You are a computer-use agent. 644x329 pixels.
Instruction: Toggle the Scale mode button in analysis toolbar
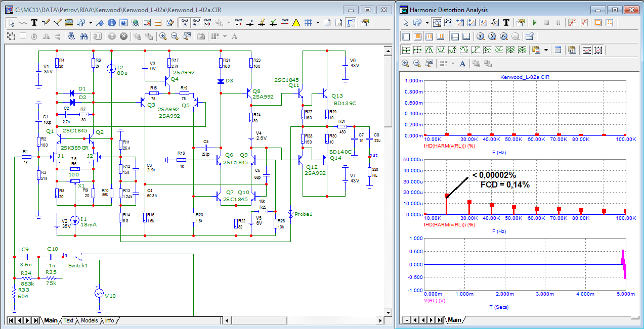coord(436,23)
